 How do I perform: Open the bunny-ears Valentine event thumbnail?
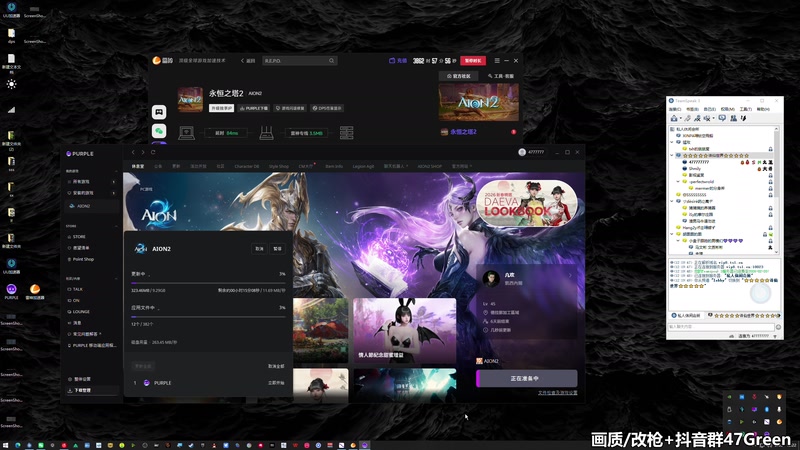(405, 331)
